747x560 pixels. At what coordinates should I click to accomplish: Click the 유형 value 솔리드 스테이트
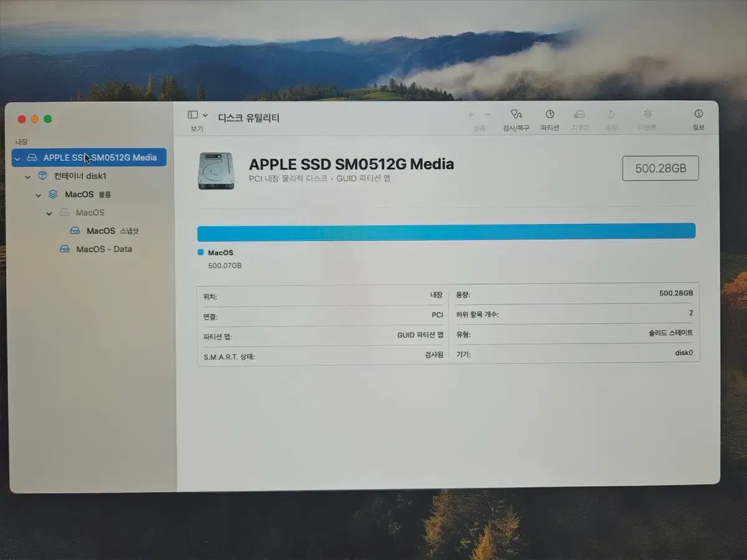click(x=670, y=333)
